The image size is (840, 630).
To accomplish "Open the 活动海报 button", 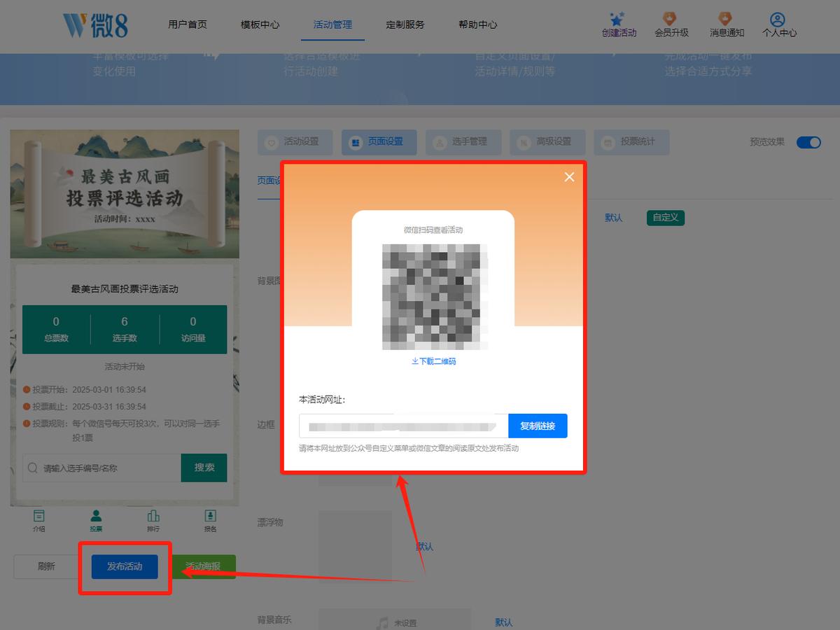I will point(202,567).
